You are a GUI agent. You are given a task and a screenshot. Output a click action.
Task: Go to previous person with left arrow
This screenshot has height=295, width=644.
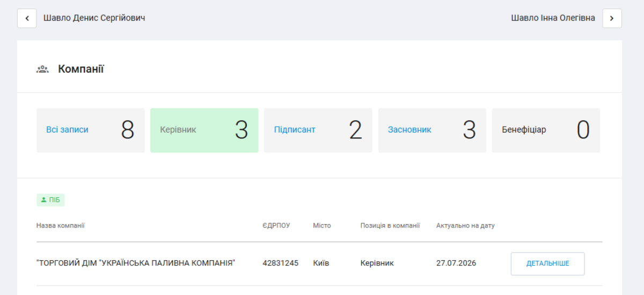pos(27,18)
